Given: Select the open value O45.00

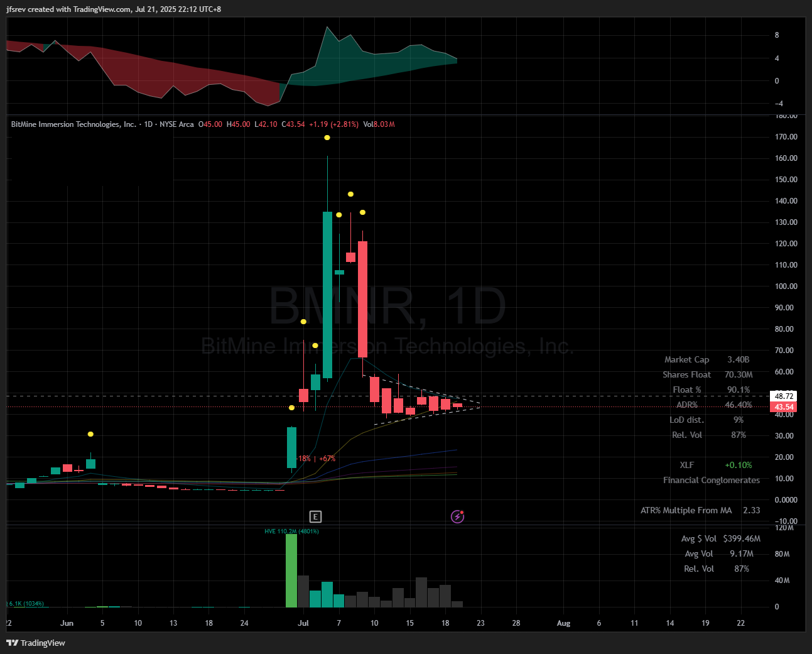Looking at the screenshot, I should [210, 124].
